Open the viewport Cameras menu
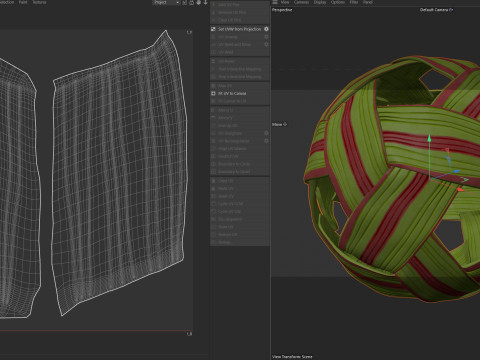The width and height of the screenshot is (480, 360). pos(301,2)
